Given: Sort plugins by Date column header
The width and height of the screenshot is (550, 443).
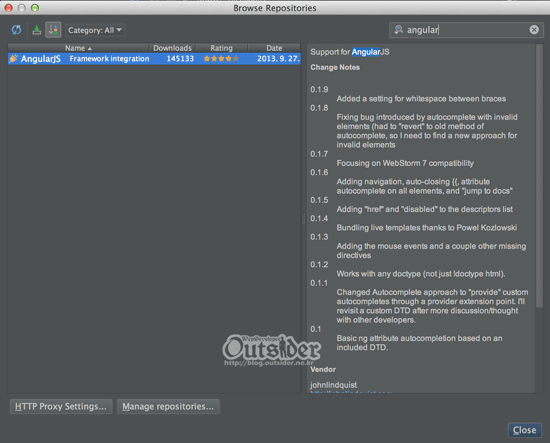Looking at the screenshot, I should [274, 48].
